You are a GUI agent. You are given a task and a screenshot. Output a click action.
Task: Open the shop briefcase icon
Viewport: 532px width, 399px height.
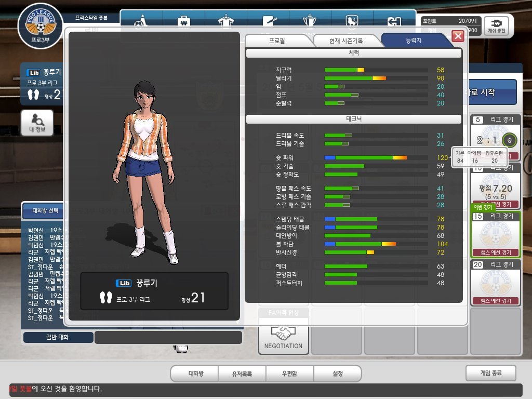(183, 22)
